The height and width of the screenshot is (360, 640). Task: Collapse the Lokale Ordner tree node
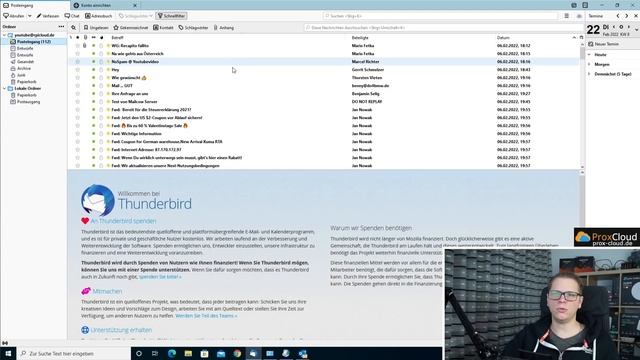4,89
